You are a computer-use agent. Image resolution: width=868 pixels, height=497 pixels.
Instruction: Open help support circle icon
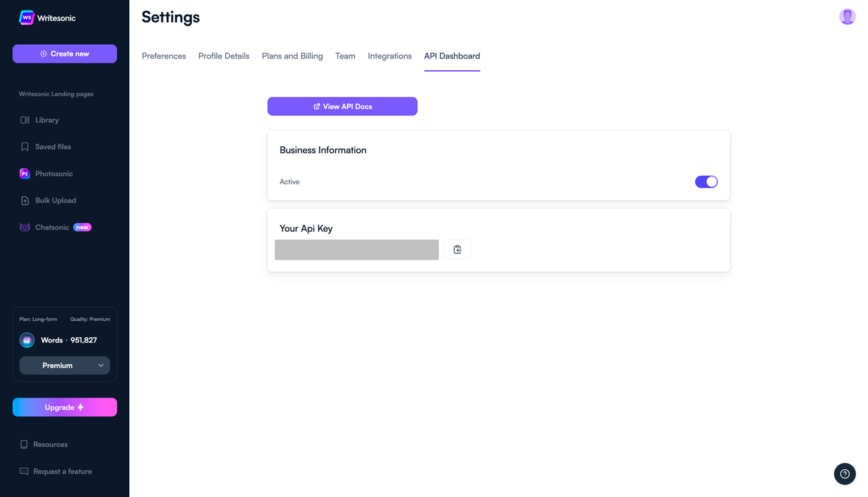[x=845, y=474]
